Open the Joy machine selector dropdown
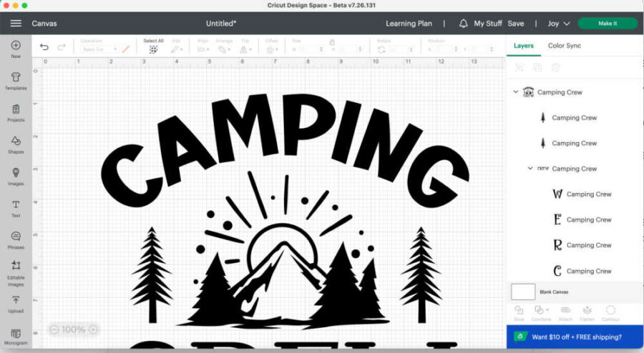Image resolution: width=644 pixels, height=353 pixels. tap(559, 24)
